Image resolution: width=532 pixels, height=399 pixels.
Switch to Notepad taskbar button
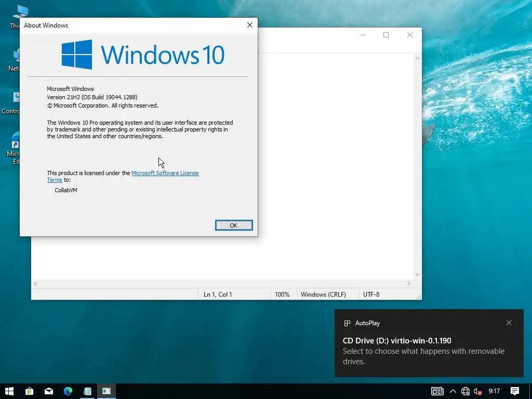(x=87, y=391)
